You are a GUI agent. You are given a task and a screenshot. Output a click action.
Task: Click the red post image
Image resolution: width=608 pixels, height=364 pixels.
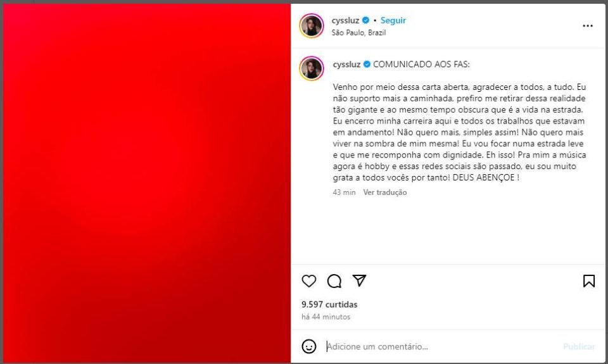click(x=147, y=183)
